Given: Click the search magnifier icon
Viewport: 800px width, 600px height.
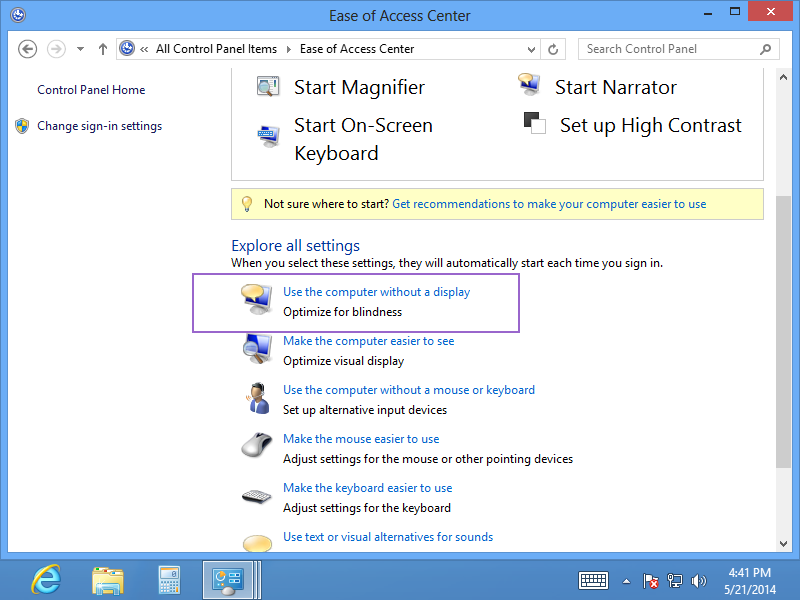Looking at the screenshot, I should click(765, 49).
